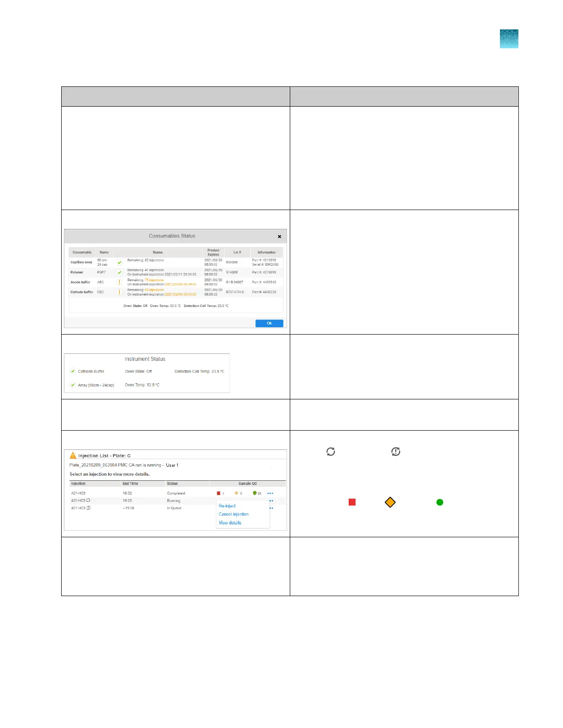Click the Oven State: Off text in Instrument Status
Viewport: 563px width, 728px height.
click(x=138, y=371)
